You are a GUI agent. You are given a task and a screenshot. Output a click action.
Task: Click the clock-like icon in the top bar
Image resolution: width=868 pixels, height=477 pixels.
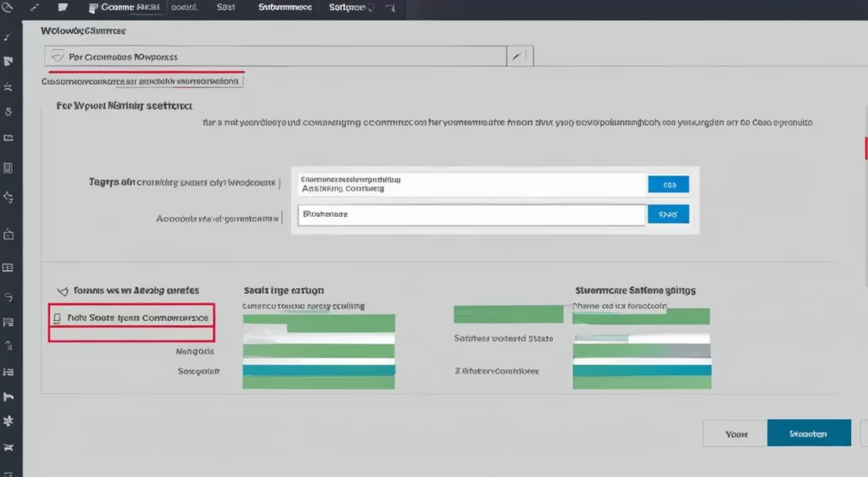pos(7,7)
